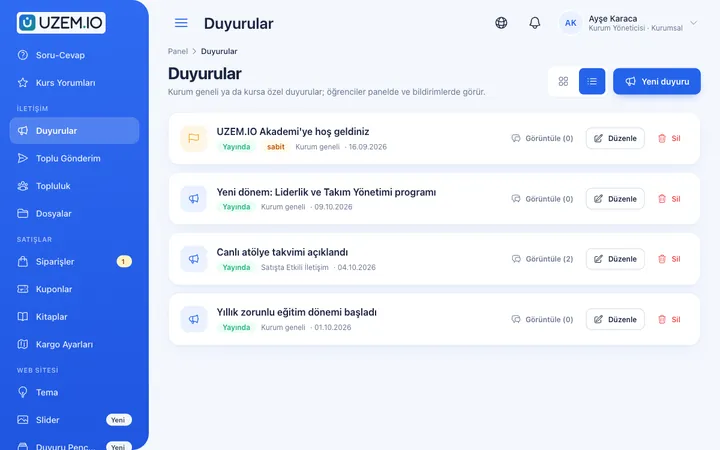Viewport: 720px width, 450px height.
Task: Click megaphone icon of Canlı atölye announcement
Action: [194, 259]
